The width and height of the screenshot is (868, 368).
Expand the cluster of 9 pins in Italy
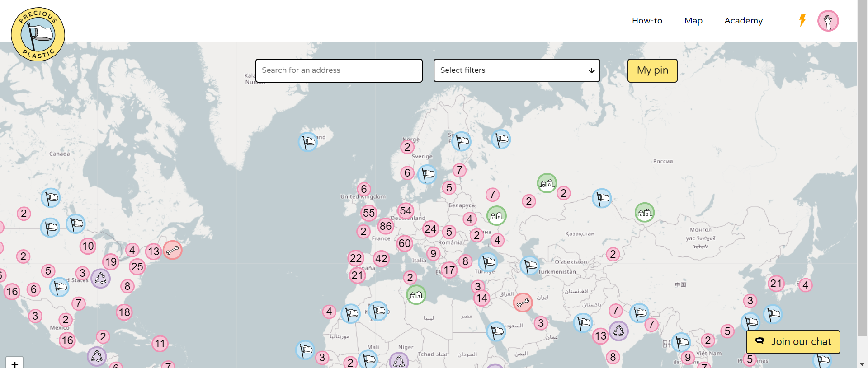(x=433, y=254)
